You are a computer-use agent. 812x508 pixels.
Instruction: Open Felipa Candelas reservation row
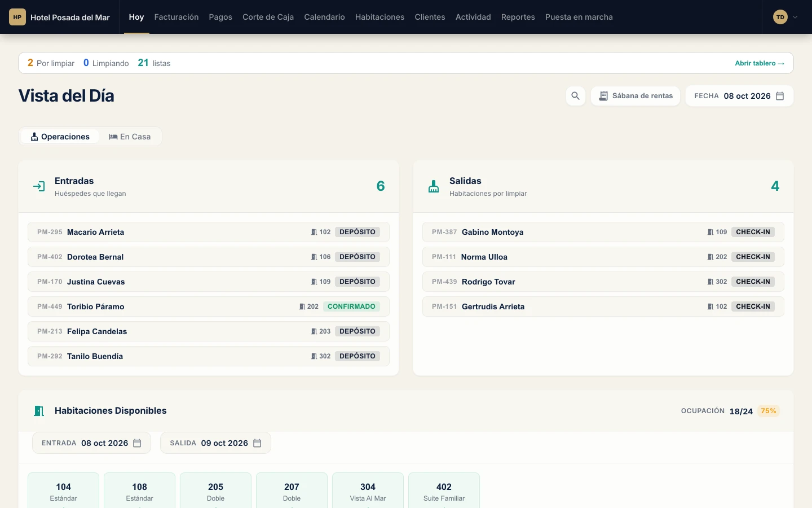click(209, 331)
